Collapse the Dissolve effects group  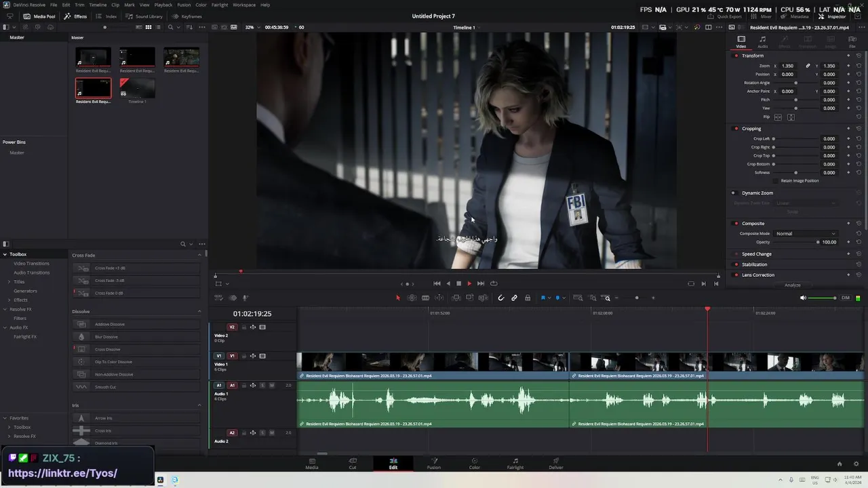199,311
